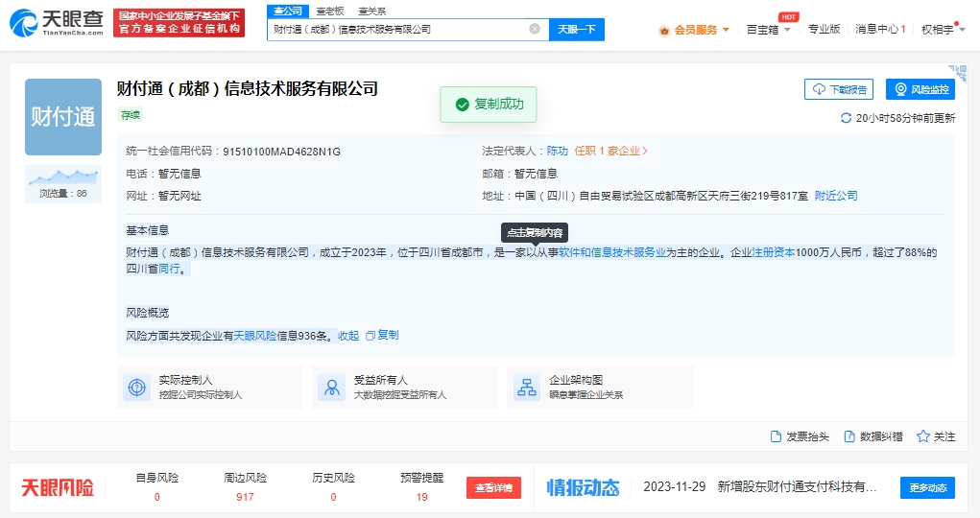
Task: Click the 天眼风险 section logo
Action: point(58,487)
